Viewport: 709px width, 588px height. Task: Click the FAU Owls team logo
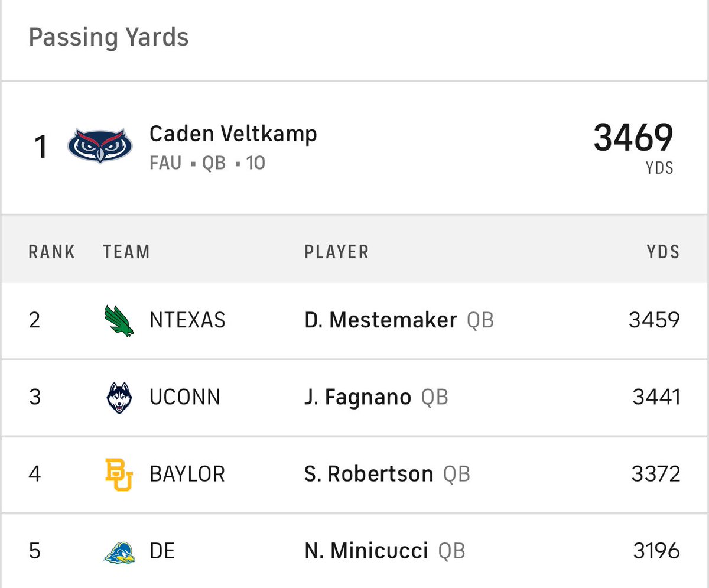pyautogui.click(x=96, y=146)
